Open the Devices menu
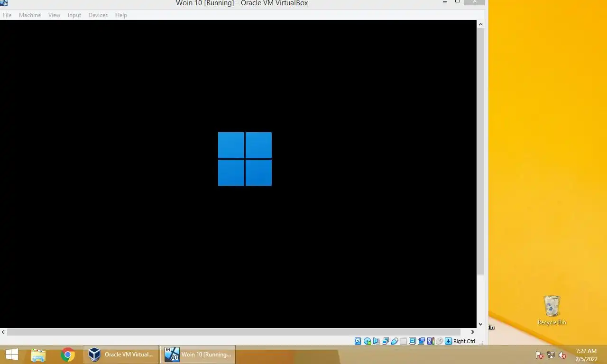This screenshot has width=607, height=364. pos(98,15)
